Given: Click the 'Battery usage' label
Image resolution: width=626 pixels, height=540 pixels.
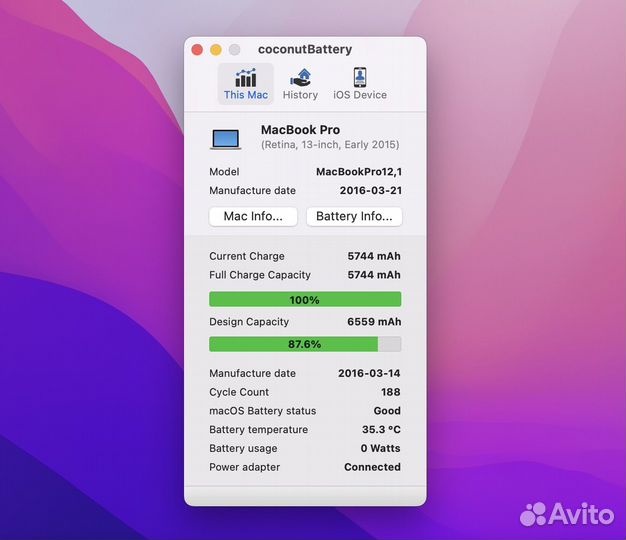Looking at the screenshot, I should pos(243,448).
